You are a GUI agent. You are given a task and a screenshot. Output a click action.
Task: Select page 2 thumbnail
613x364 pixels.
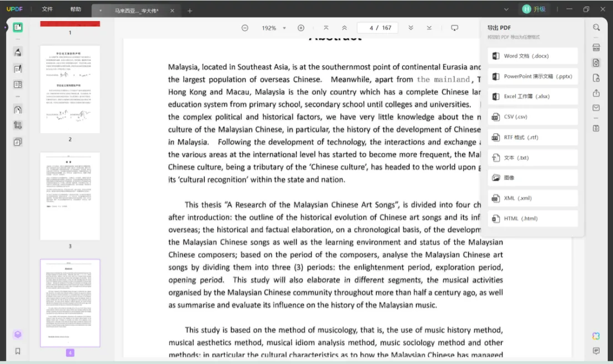[70, 90]
